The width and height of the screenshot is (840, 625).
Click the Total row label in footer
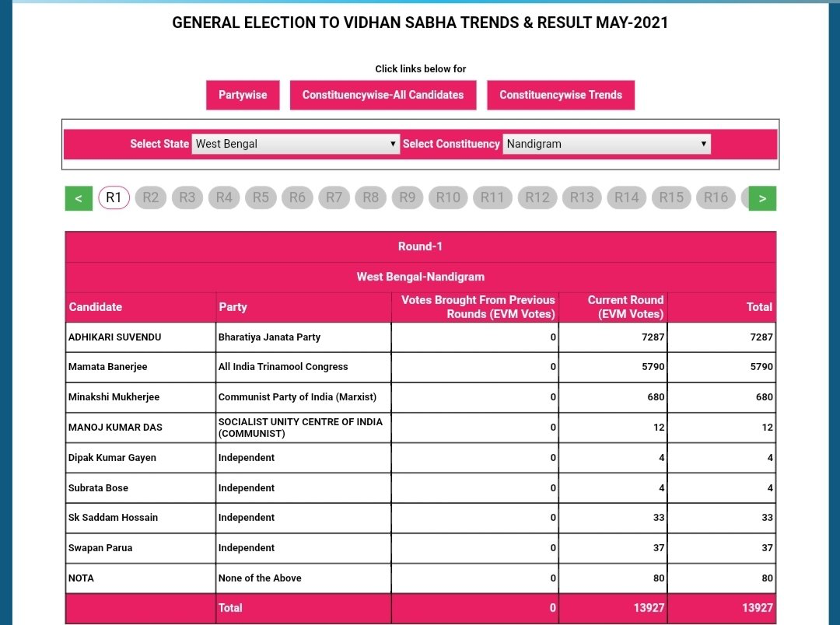(230, 608)
